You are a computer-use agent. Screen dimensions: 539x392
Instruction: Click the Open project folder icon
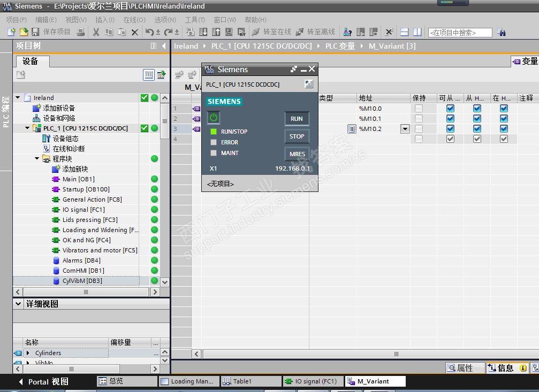click(24, 32)
